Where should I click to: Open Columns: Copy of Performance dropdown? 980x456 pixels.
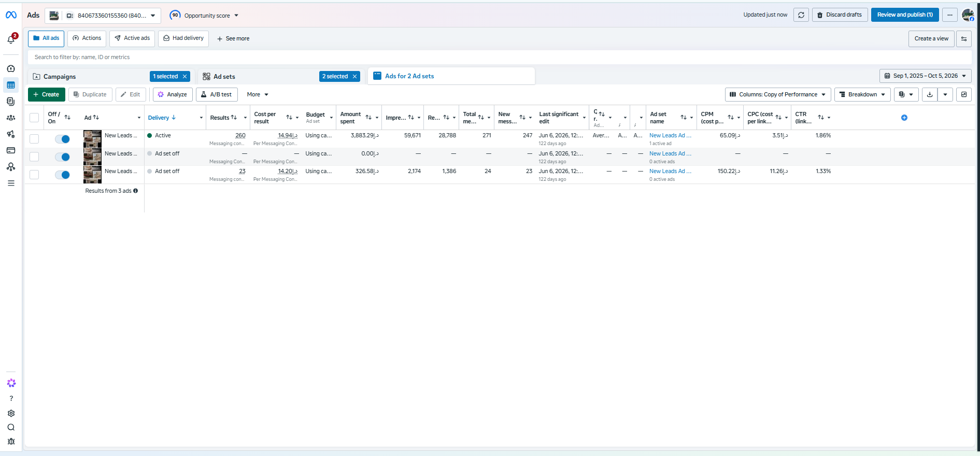tap(777, 94)
